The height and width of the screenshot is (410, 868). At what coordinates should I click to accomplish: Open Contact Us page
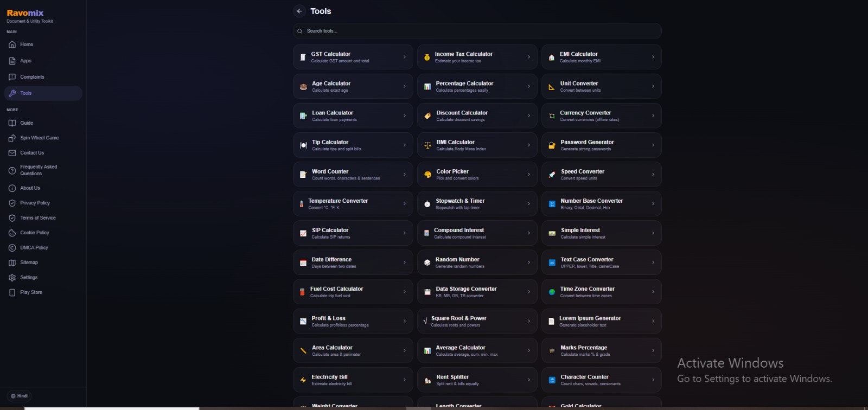tap(43, 153)
